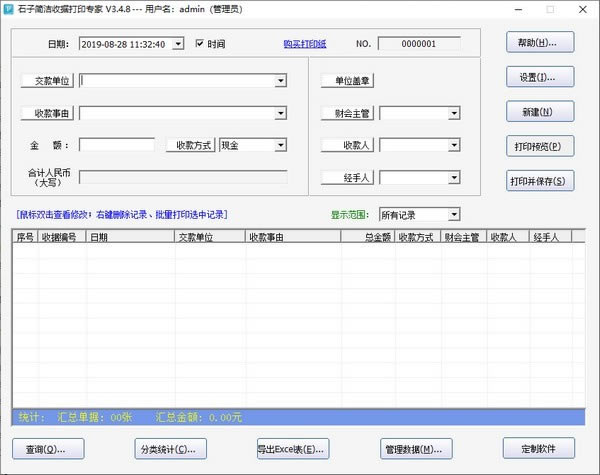Click the 帮助(H) button
The image size is (600, 475).
click(539, 43)
